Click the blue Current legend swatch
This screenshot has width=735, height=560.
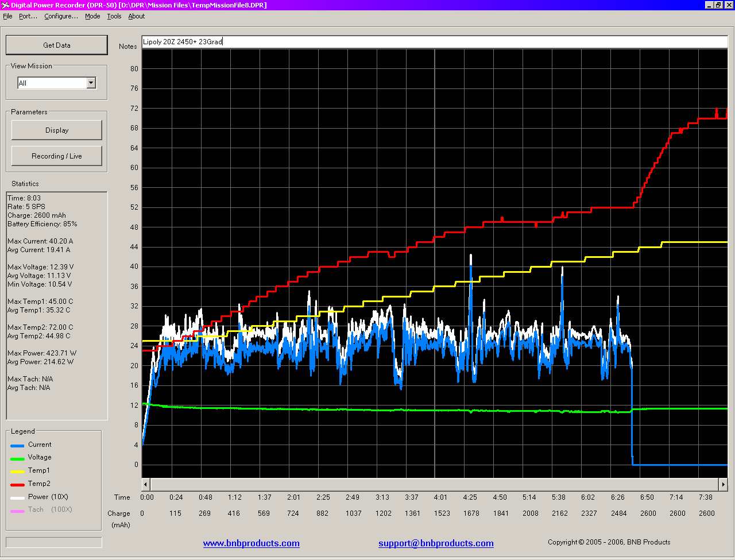(17, 446)
